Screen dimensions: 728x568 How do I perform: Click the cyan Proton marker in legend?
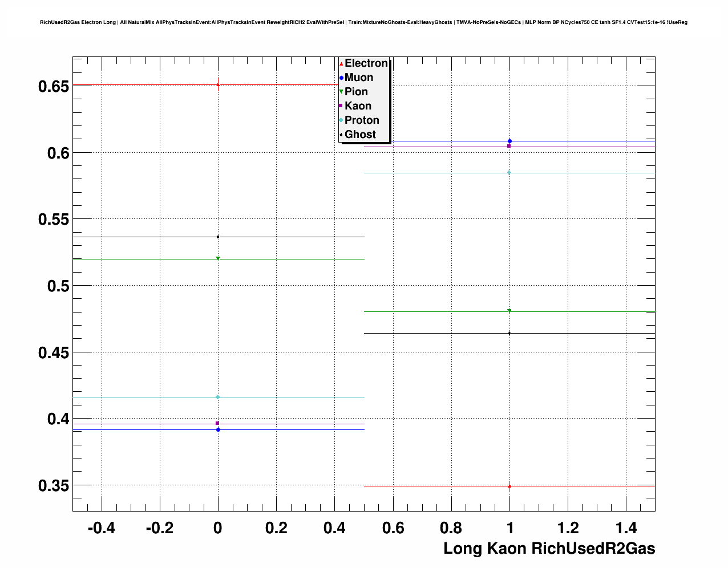pyautogui.click(x=341, y=120)
